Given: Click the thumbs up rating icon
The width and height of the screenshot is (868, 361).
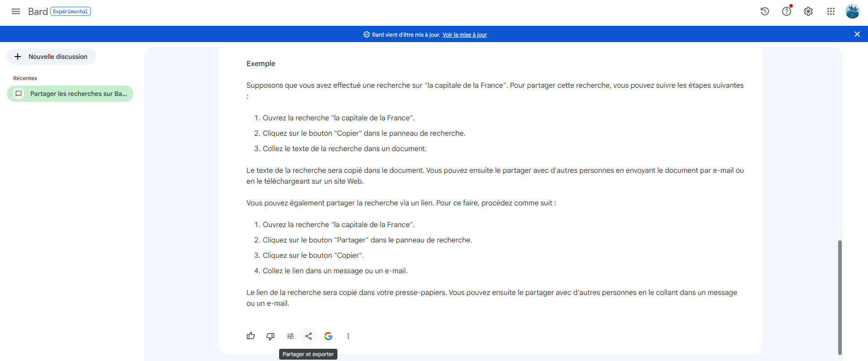Looking at the screenshot, I should (x=251, y=336).
